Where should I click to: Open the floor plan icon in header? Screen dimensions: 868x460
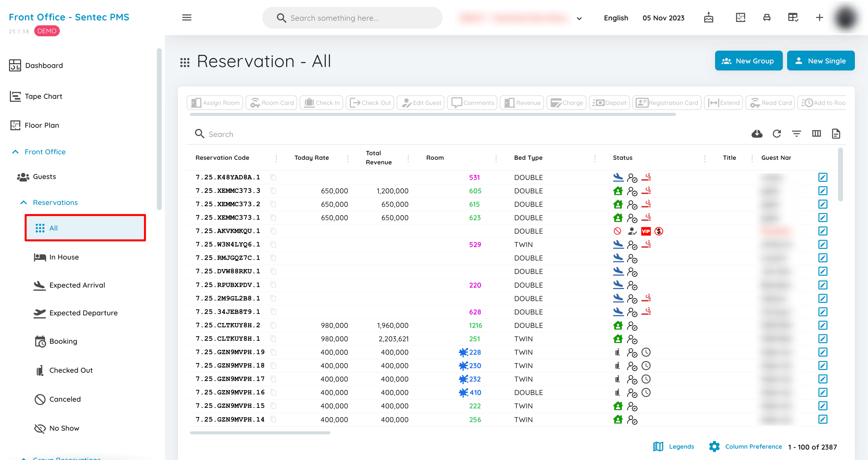click(x=740, y=17)
